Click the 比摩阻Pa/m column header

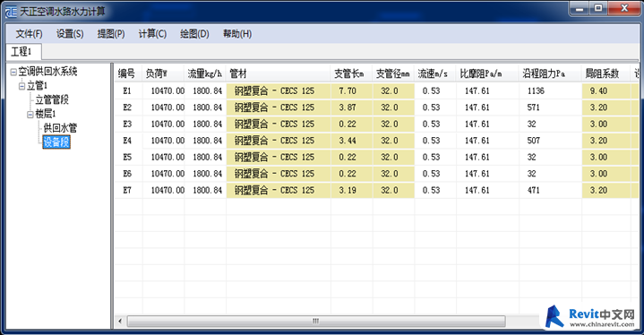[x=487, y=73]
